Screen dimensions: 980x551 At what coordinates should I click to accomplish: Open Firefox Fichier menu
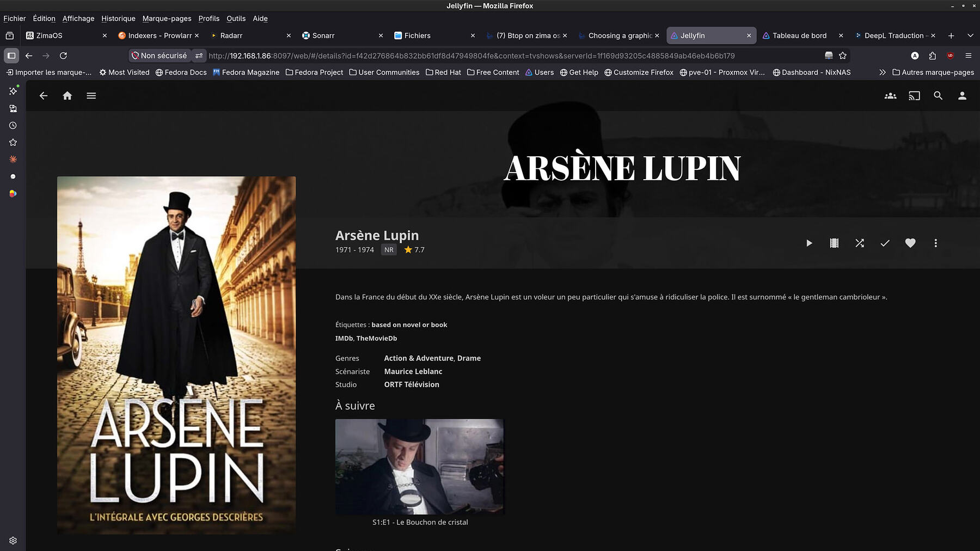coord(15,19)
